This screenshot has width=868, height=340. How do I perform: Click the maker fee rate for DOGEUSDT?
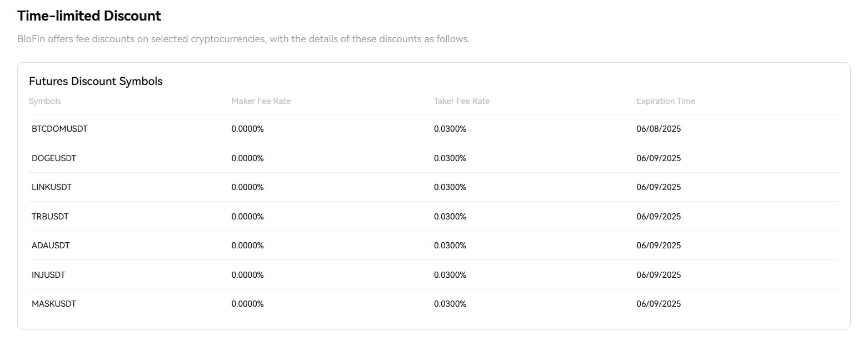247,158
